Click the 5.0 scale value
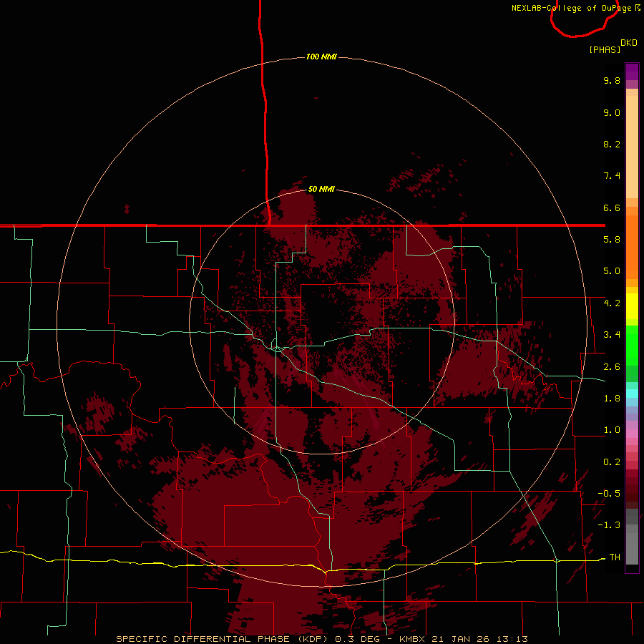644x644 pixels. (612, 271)
